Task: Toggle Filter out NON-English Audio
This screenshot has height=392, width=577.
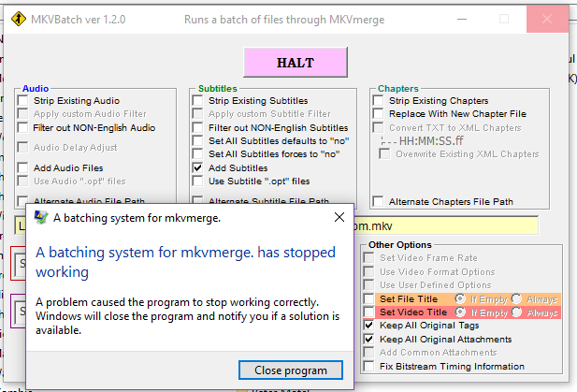Action: 22,127
